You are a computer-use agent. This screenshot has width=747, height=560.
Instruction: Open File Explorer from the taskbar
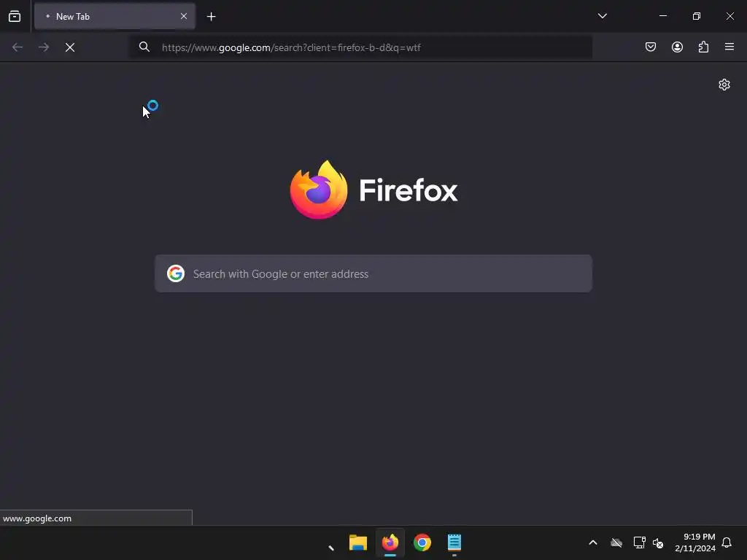pos(358,542)
